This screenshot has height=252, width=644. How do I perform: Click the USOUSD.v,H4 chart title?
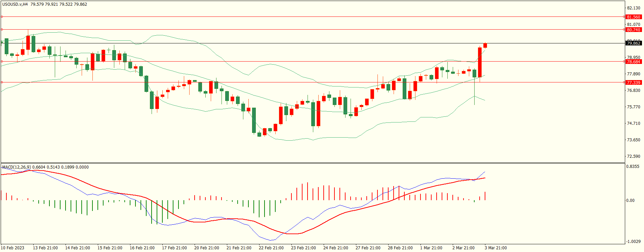click(x=15, y=4)
